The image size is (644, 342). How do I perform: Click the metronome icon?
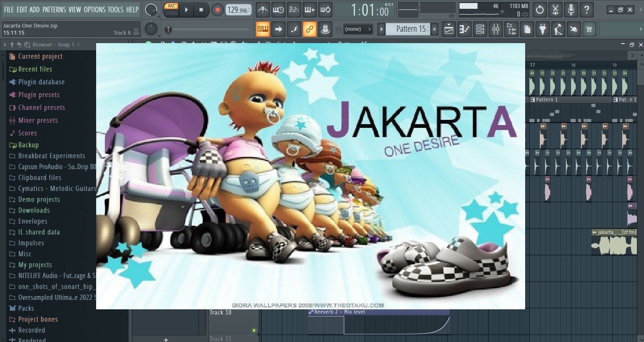[x=263, y=9]
